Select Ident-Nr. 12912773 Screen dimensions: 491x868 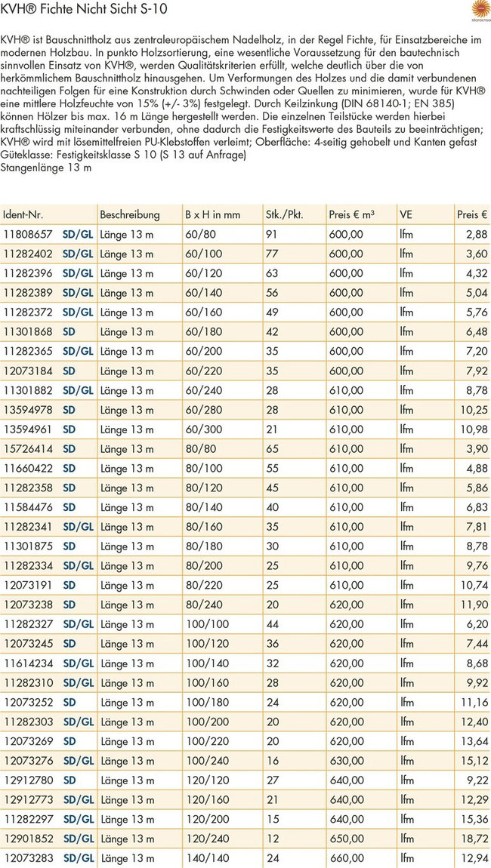click(x=28, y=799)
